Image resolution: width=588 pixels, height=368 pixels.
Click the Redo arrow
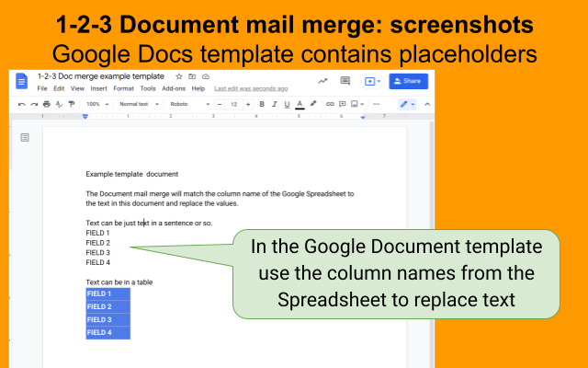pyautogui.click(x=34, y=104)
